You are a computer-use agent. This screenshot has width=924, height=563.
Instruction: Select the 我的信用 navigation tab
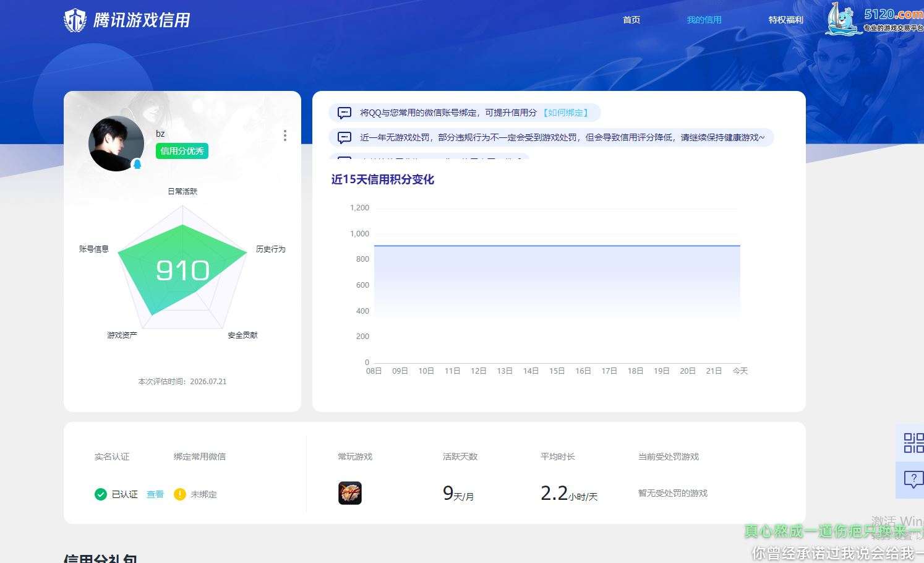pos(704,20)
